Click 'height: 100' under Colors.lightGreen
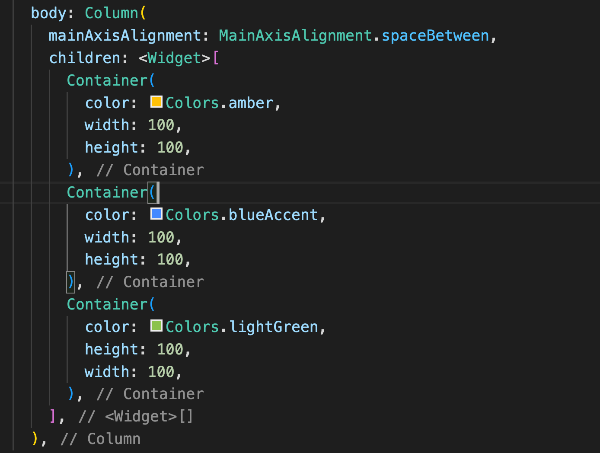Screen dimensions: 600x453 coord(134,349)
